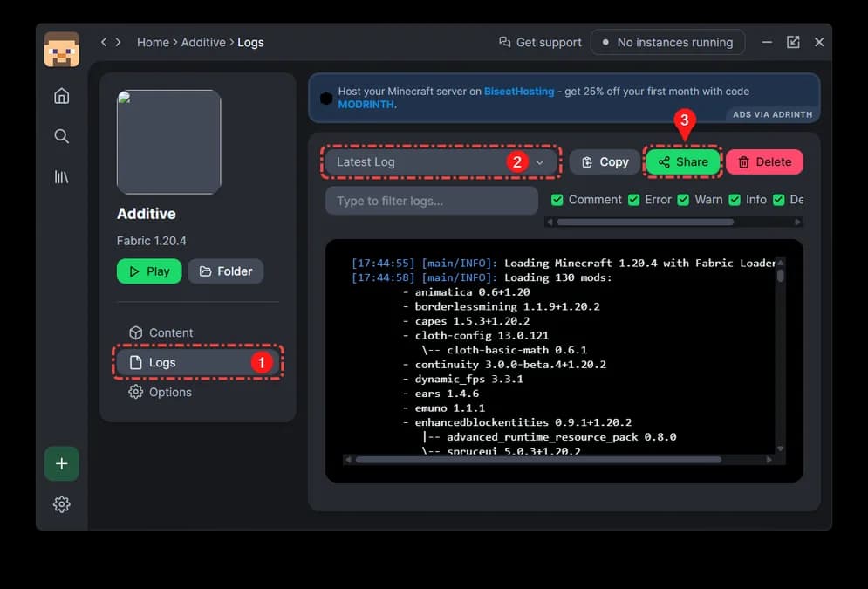The height and width of the screenshot is (589, 868).
Task: Click the Logs breadcrumb
Action: [x=250, y=42]
